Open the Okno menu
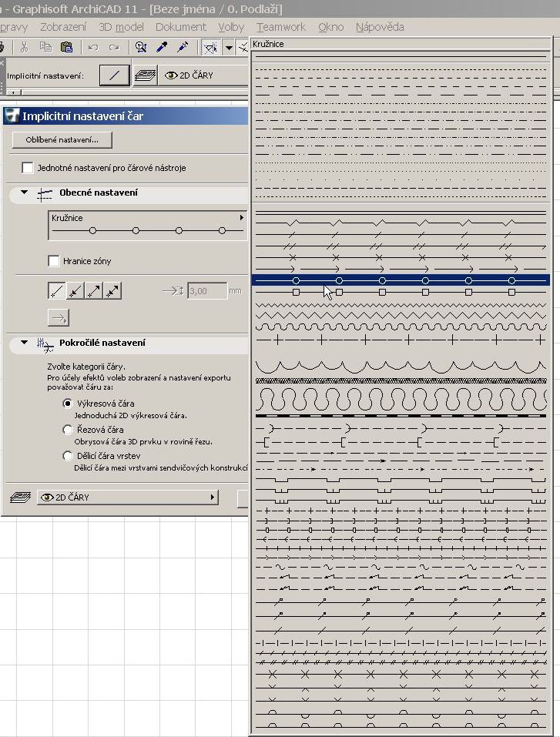560x737 pixels. (x=331, y=27)
